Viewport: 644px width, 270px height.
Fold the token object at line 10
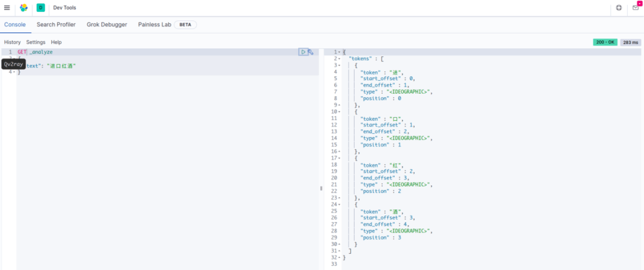pos(339,112)
